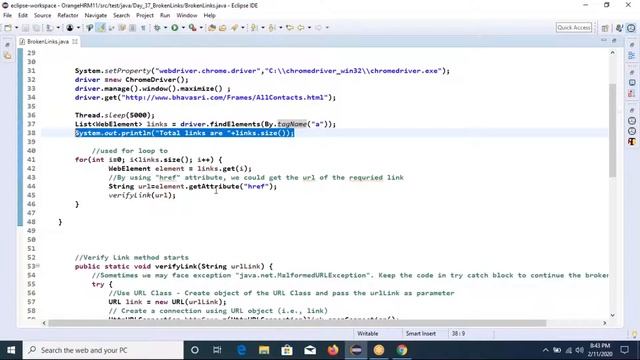This screenshot has width=640, height=360.
Task: Click the green Run button
Action: click(175, 28)
